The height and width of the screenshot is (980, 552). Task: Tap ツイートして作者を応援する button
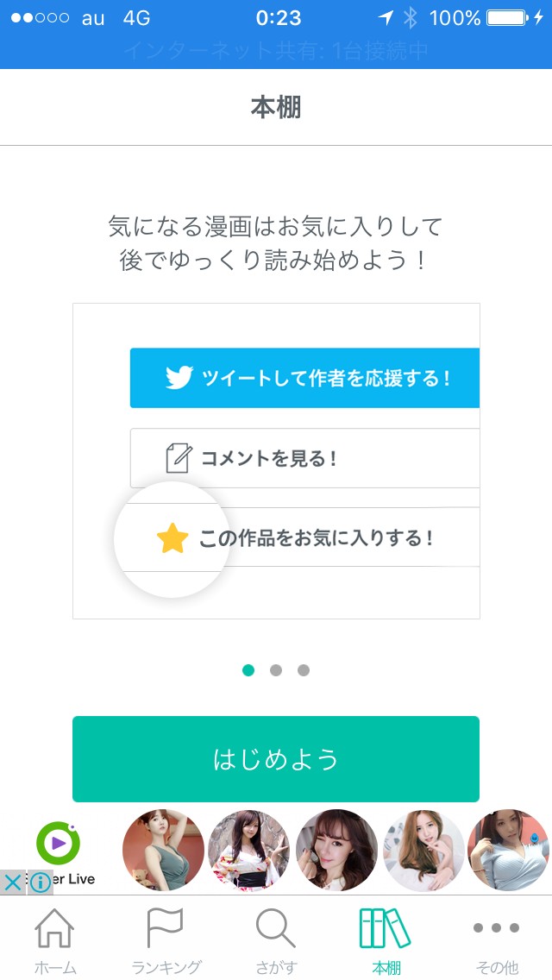point(324,378)
